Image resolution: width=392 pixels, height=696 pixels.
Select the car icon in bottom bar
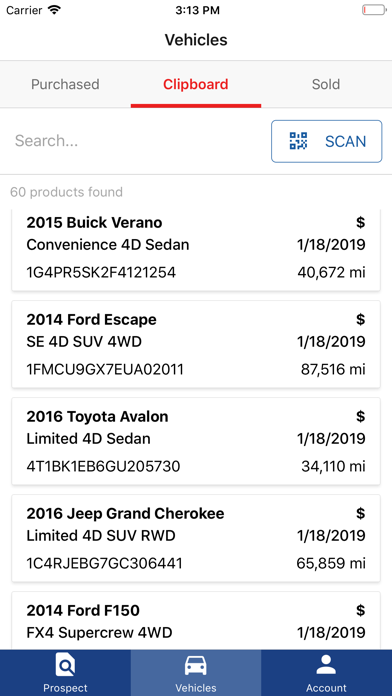point(196,667)
